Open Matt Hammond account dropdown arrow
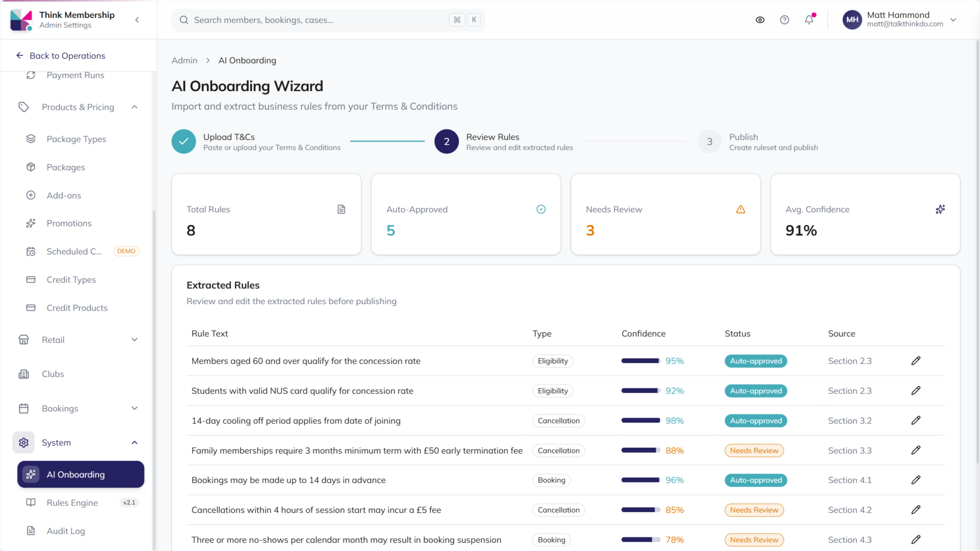The width and height of the screenshot is (980, 551). (x=953, y=20)
